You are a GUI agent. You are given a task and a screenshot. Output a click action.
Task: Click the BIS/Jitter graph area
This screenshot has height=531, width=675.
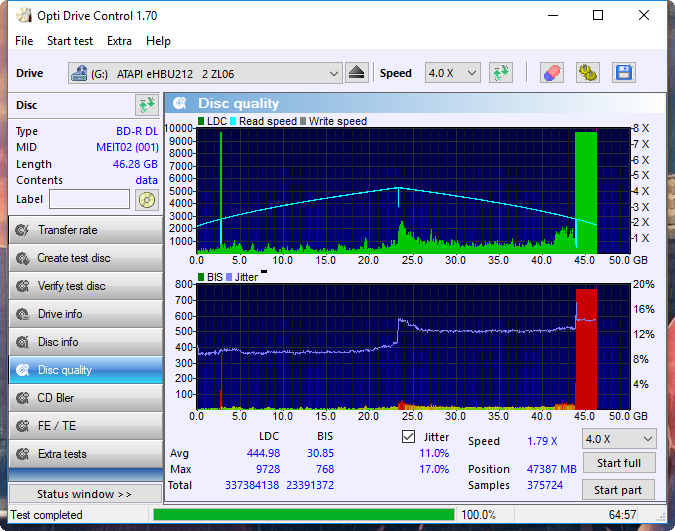coord(413,347)
